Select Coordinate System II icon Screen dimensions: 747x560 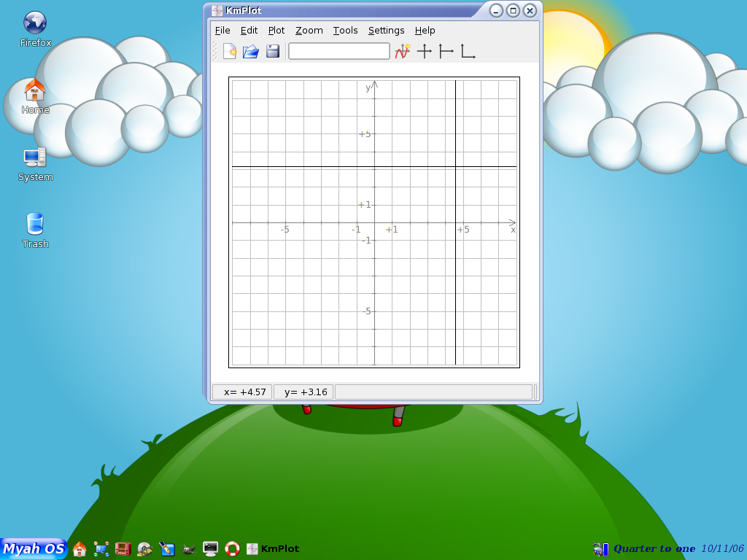coord(446,52)
